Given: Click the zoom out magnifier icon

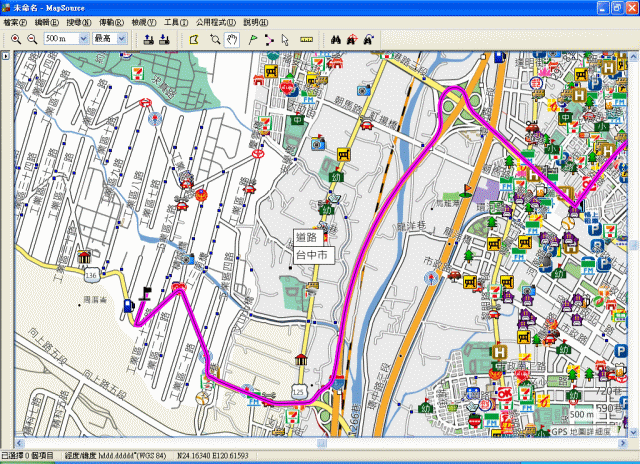Looking at the screenshot, I should pyautogui.click(x=32, y=39).
